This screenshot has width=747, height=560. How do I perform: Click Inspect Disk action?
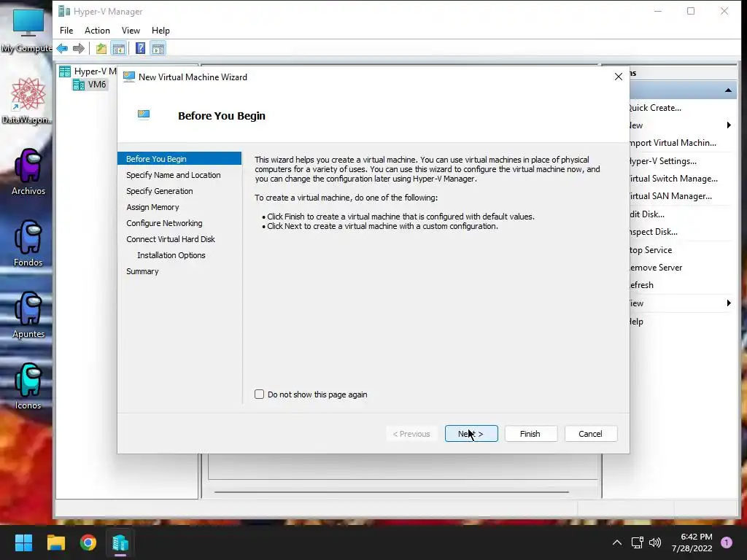[654, 232]
